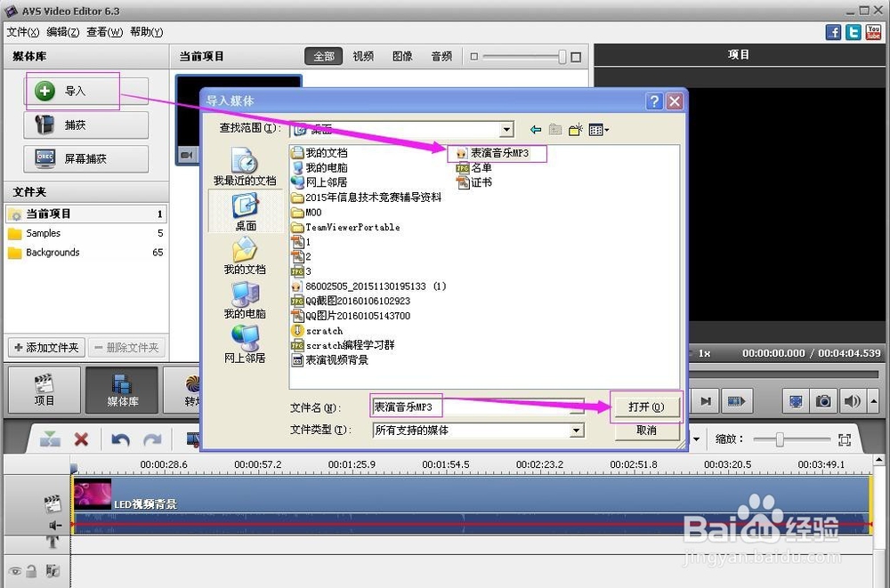Image resolution: width=890 pixels, height=588 pixels.
Task: Open the 媒体库 section button
Action: [122, 390]
